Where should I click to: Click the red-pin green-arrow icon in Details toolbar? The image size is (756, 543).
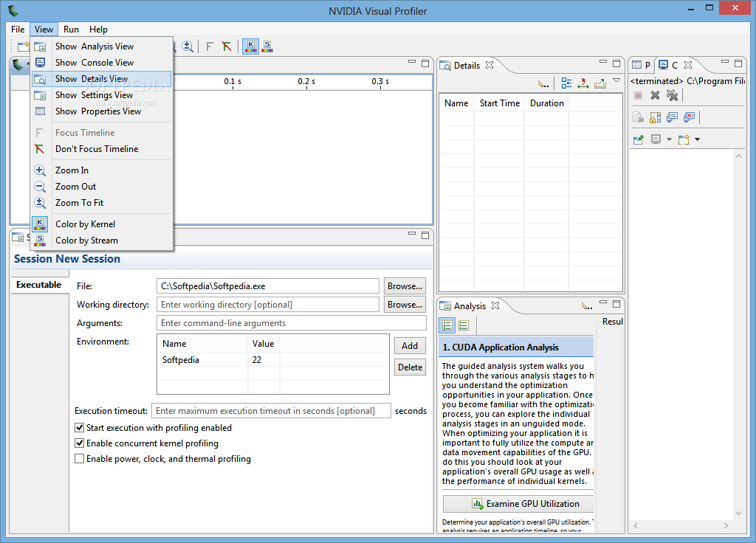[x=583, y=83]
